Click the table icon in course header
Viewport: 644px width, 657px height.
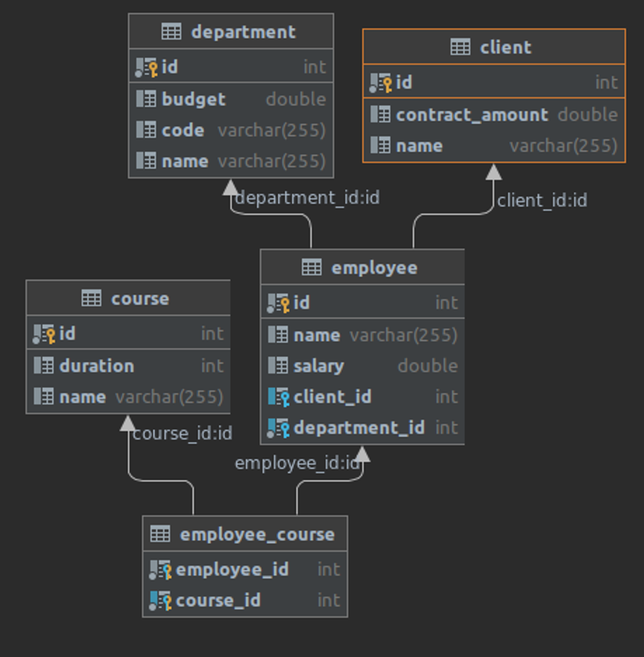point(91,298)
